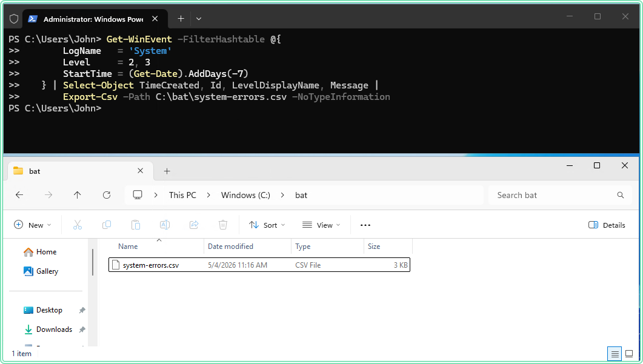Open the New item dropdown

click(33, 225)
